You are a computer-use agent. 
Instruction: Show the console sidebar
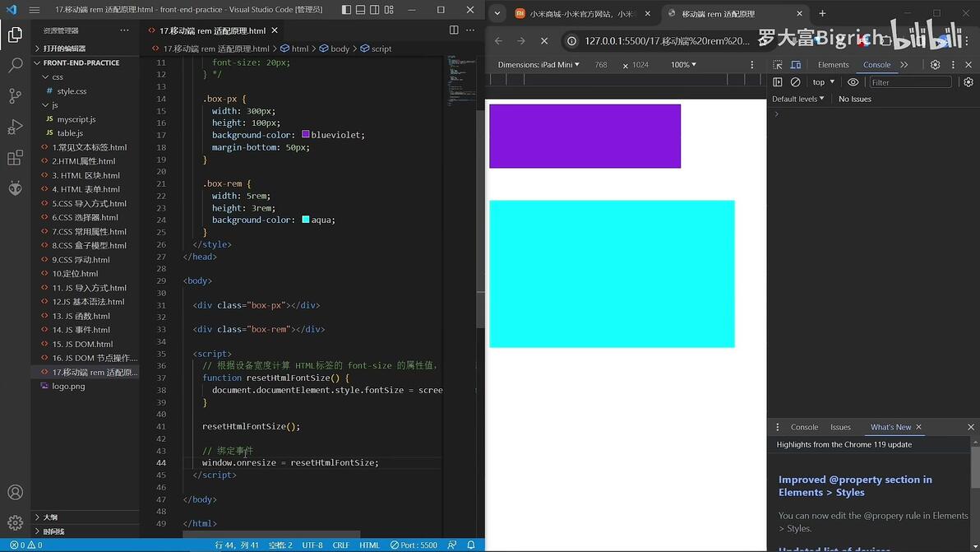(x=778, y=82)
